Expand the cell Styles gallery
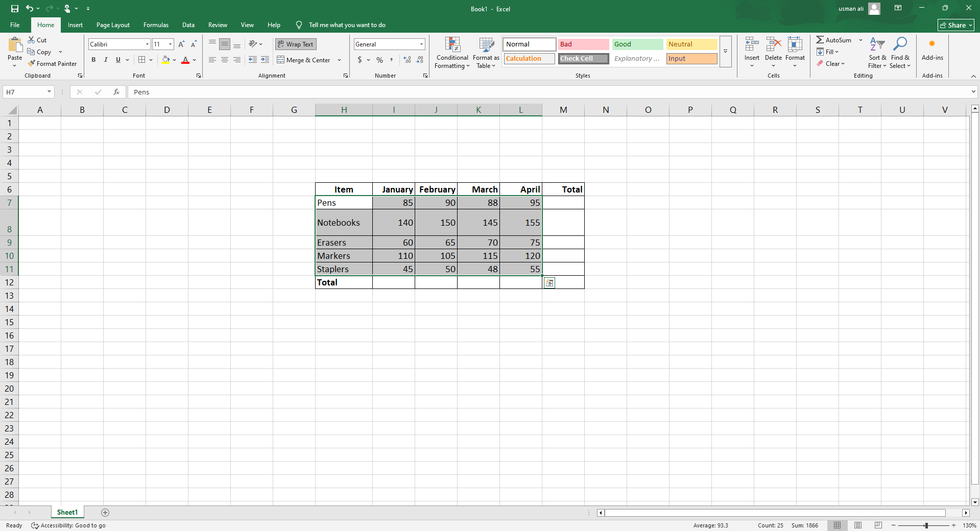Image resolution: width=980 pixels, height=531 pixels. [725, 51]
